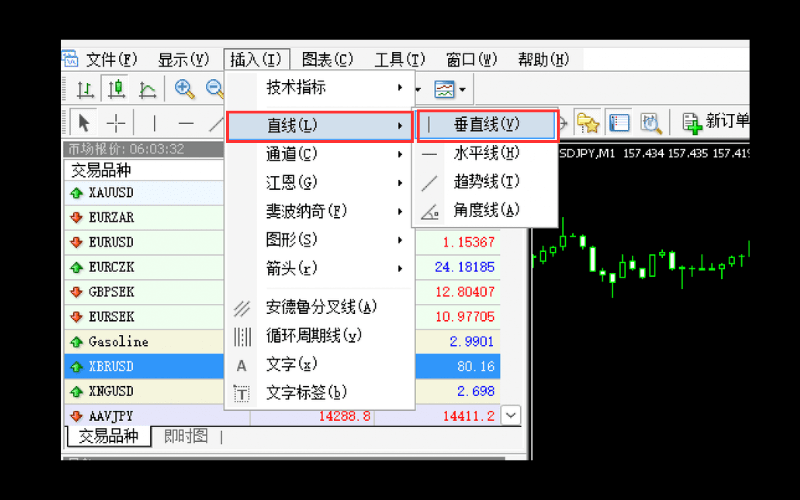Switch to candlestick chart icon
Image resolution: width=800 pixels, height=500 pixels.
click(116, 89)
